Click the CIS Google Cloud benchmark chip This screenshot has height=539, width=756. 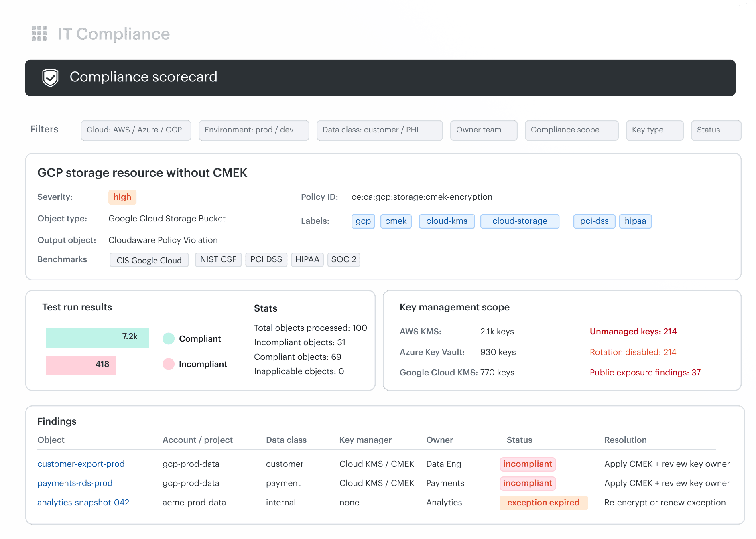pos(149,260)
